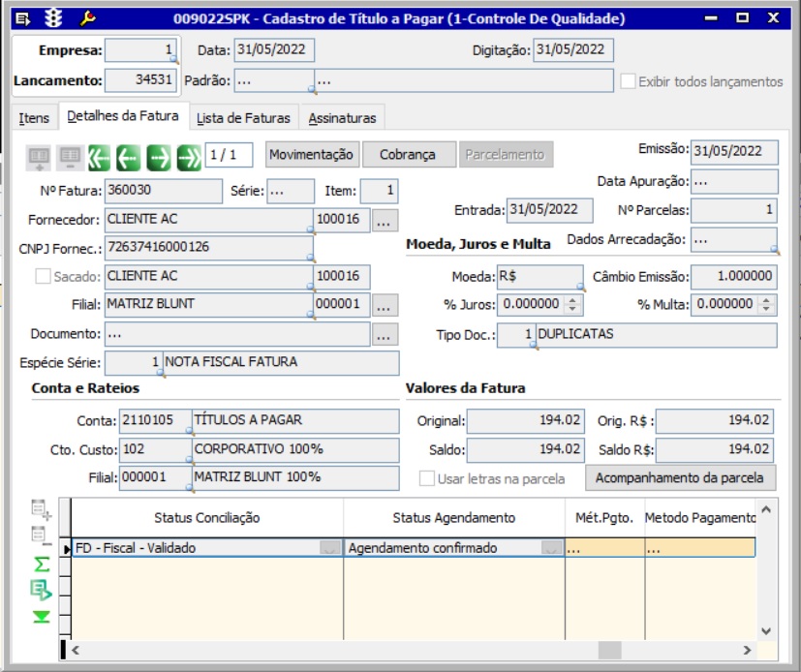Enable Exibir todos lançamentos checkbox
The height and width of the screenshot is (672, 801).
pyautogui.click(x=628, y=81)
